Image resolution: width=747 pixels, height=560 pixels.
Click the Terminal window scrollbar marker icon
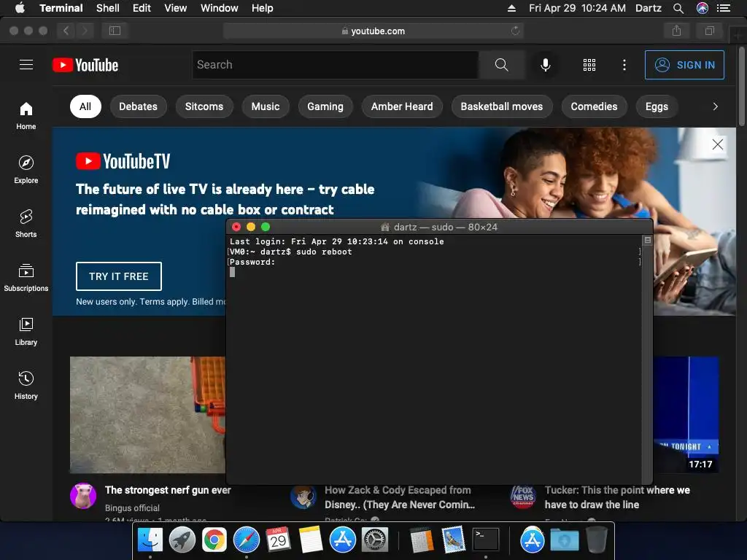click(648, 240)
